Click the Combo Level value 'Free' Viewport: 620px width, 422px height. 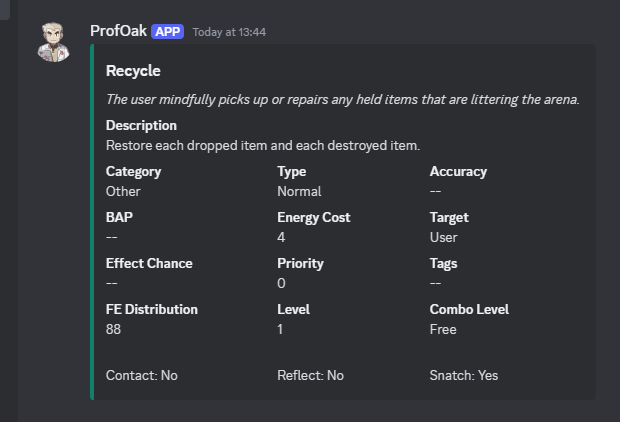tap(443, 329)
